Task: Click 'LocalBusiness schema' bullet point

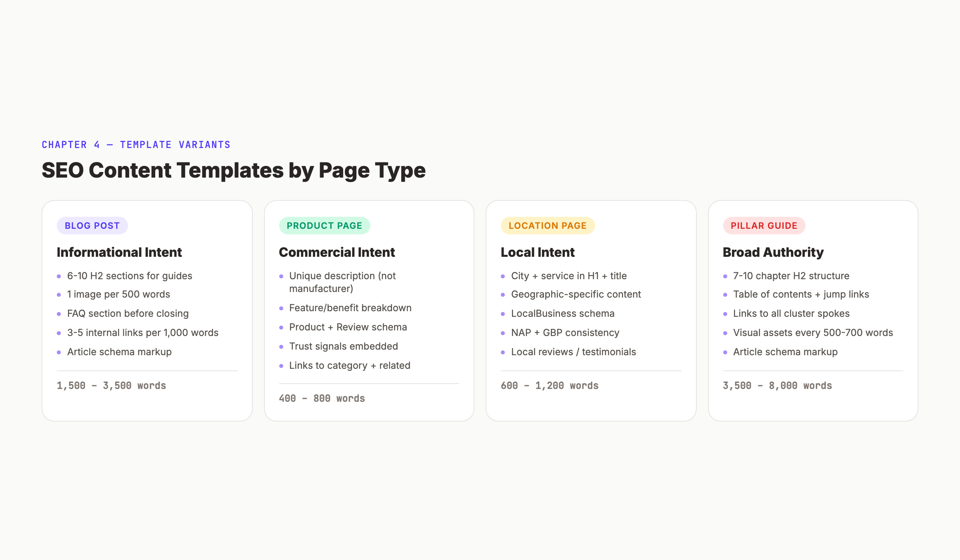Action: click(563, 313)
